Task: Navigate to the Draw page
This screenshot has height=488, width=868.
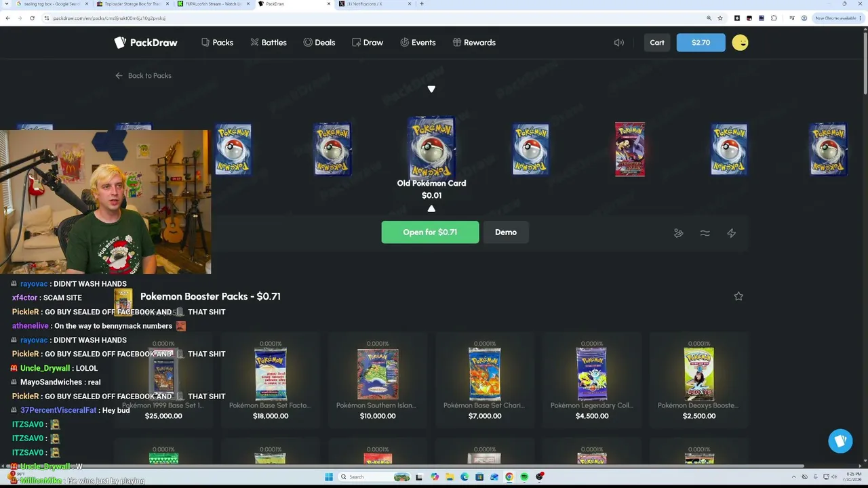Action: [368, 43]
